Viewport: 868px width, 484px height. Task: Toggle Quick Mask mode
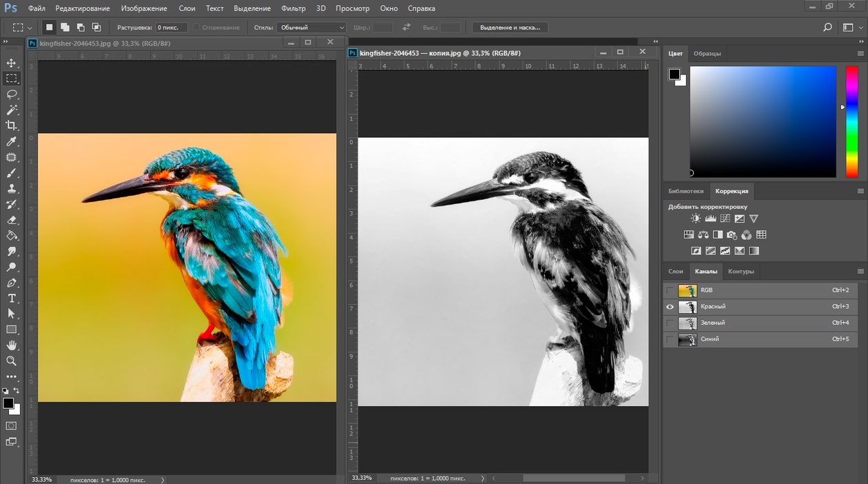11,426
